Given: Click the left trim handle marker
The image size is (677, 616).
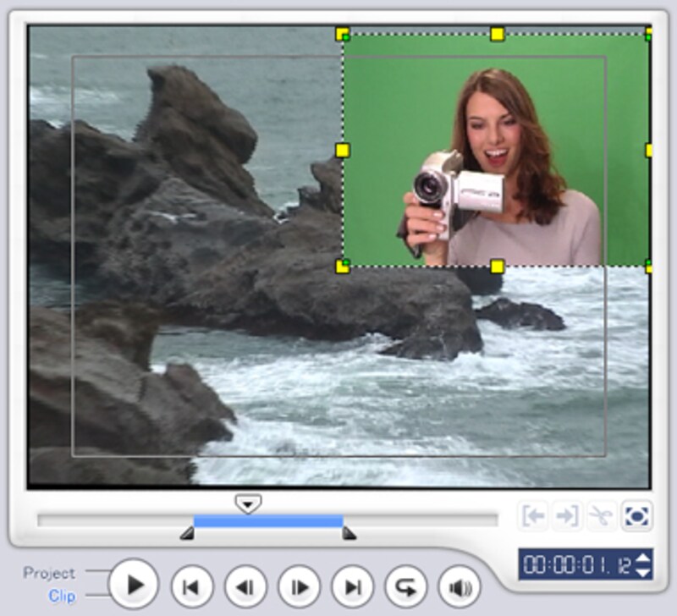Looking at the screenshot, I should [187, 533].
